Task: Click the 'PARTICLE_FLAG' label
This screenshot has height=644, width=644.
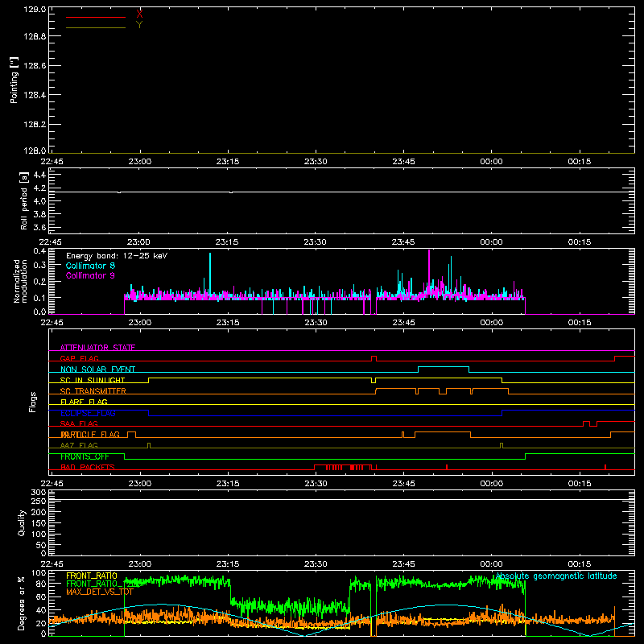Action: 90,434
